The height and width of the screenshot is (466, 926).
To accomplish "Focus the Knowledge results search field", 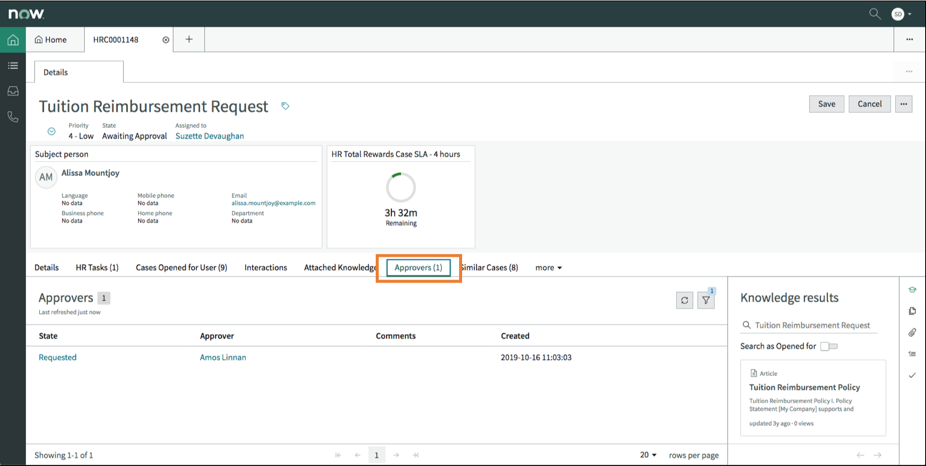I will (809, 325).
